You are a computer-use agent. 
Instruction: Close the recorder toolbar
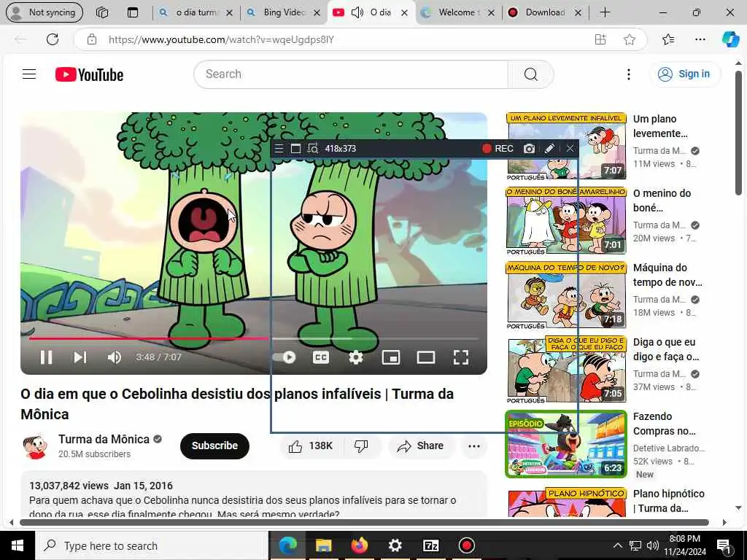(x=570, y=149)
